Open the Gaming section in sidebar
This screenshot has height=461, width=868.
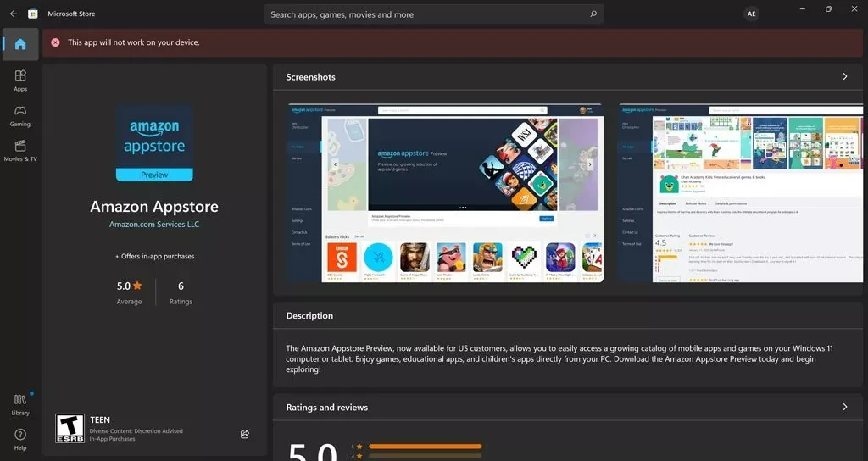point(20,116)
